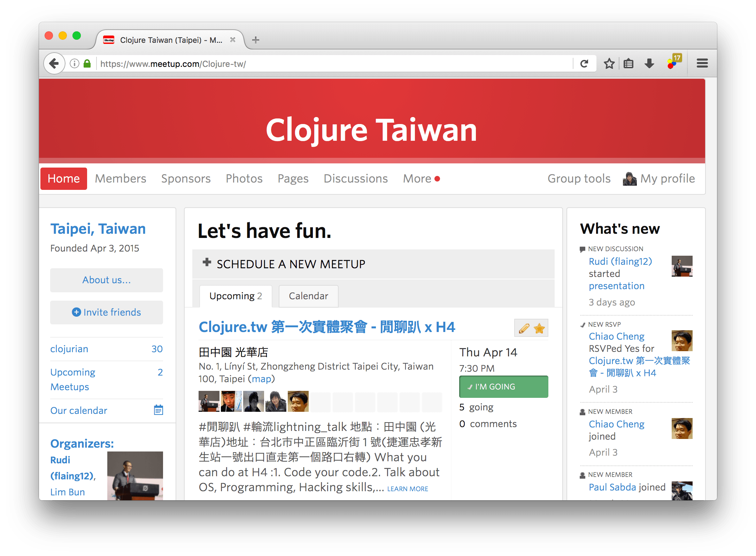Click the URL address field
Viewport: 756px width, 556px height.
(x=334, y=64)
